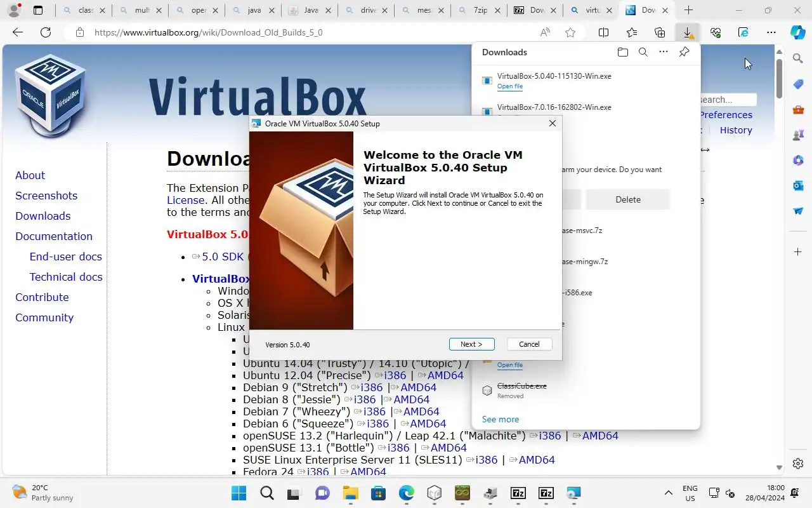Show hidden system tray icons
Screen dimensions: 812x508
point(668,493)
